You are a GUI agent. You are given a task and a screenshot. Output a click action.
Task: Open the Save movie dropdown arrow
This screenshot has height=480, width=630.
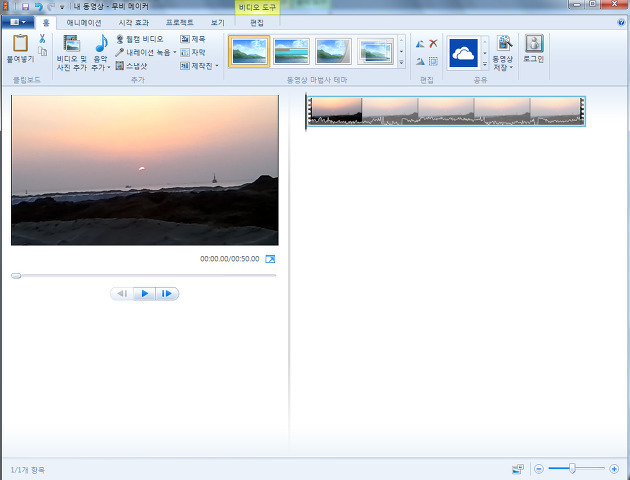pyautogui.click(x=511, y=67)
